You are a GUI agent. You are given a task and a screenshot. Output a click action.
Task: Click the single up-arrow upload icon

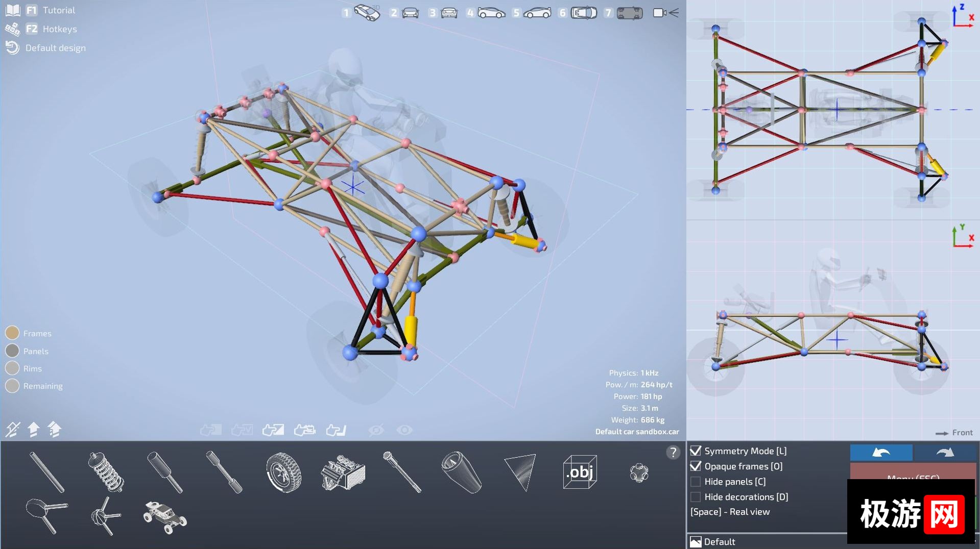click(33, 430)
